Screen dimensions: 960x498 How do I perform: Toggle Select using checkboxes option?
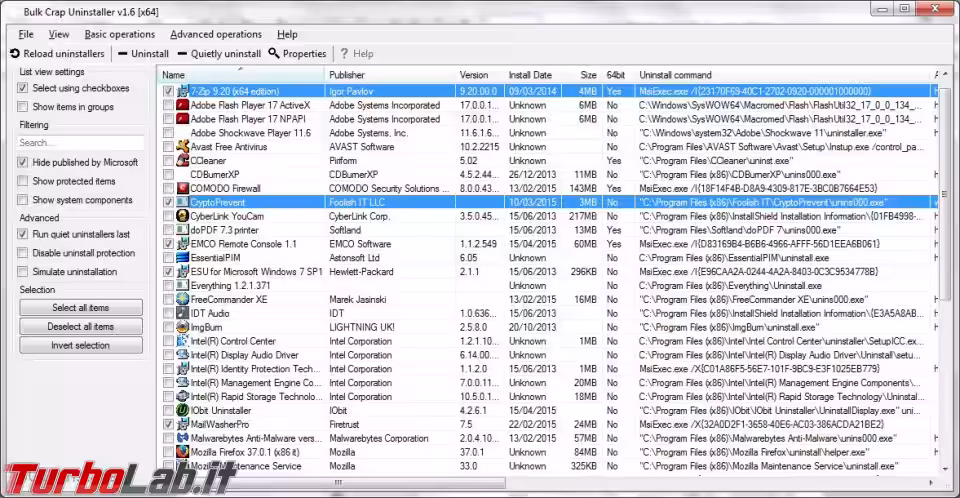[x=23, y=88]
